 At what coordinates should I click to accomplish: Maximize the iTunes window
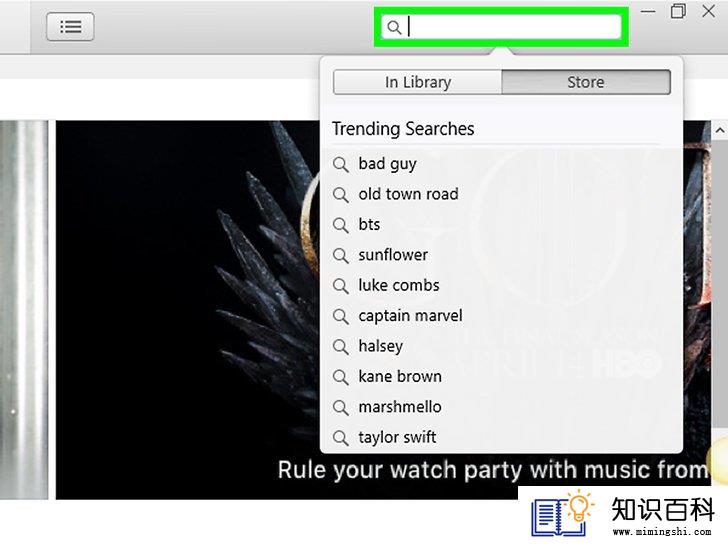[678, 11]
